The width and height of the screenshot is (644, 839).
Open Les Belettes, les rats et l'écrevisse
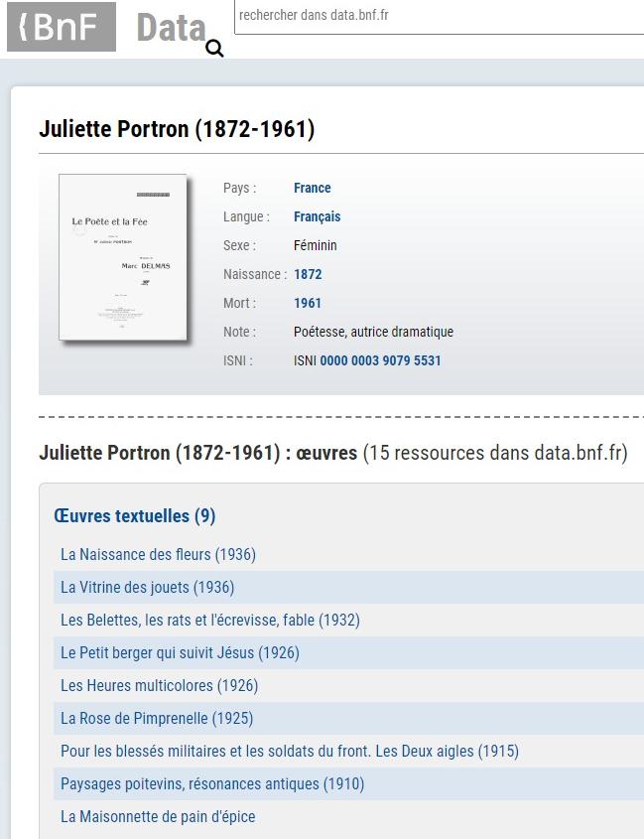click(x=209, y=621)
